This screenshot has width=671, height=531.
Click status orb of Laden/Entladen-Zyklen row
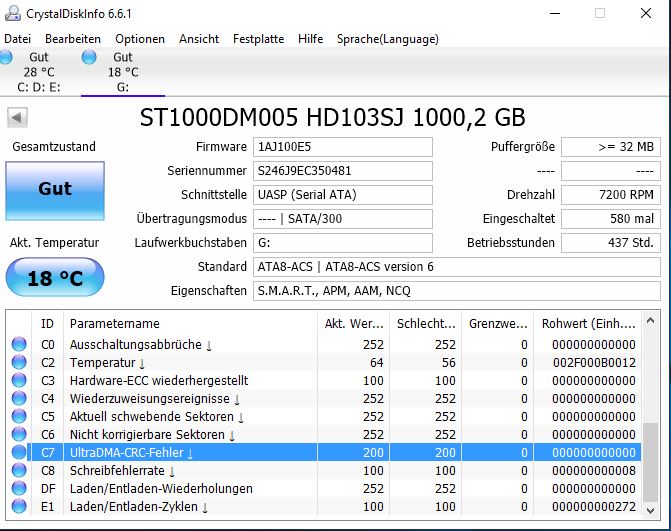19,506
